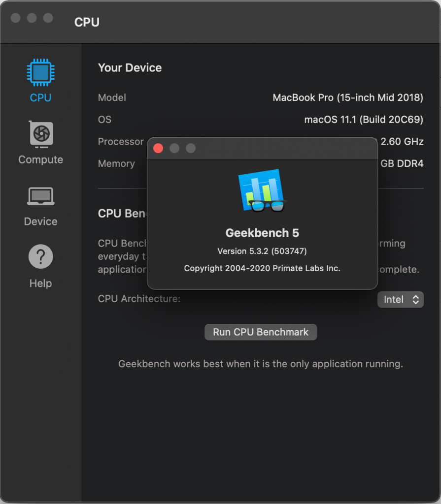The image size is (441, 504).
Task: Click the minimize button in About dialog
Action: click(174, 148)
